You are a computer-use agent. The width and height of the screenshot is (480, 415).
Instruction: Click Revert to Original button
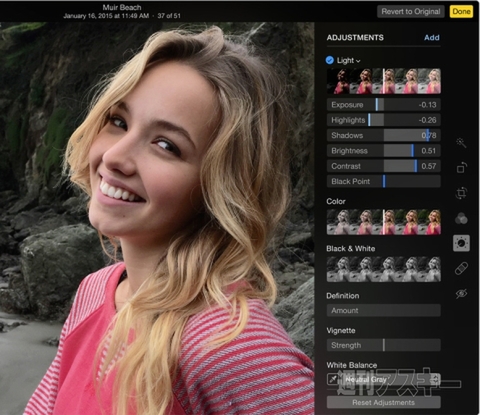411,12
